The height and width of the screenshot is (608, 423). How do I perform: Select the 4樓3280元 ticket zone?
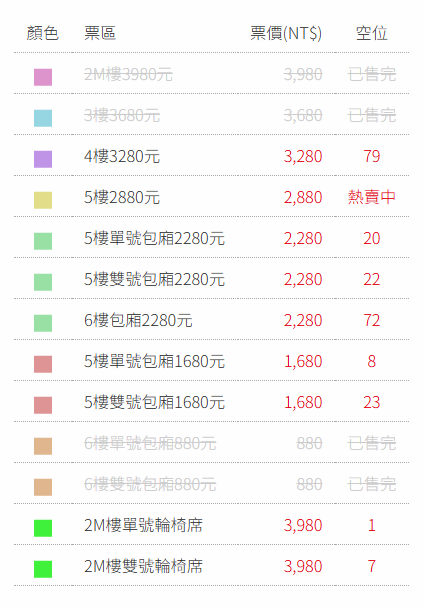click(x=211, y=155)
